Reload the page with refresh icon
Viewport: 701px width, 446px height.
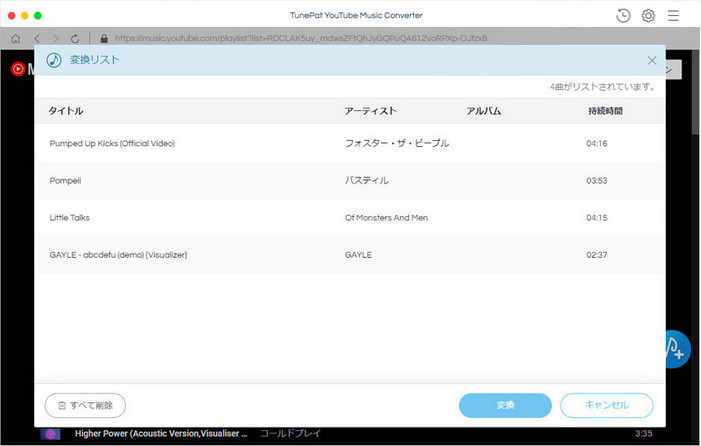click(75, 38)
